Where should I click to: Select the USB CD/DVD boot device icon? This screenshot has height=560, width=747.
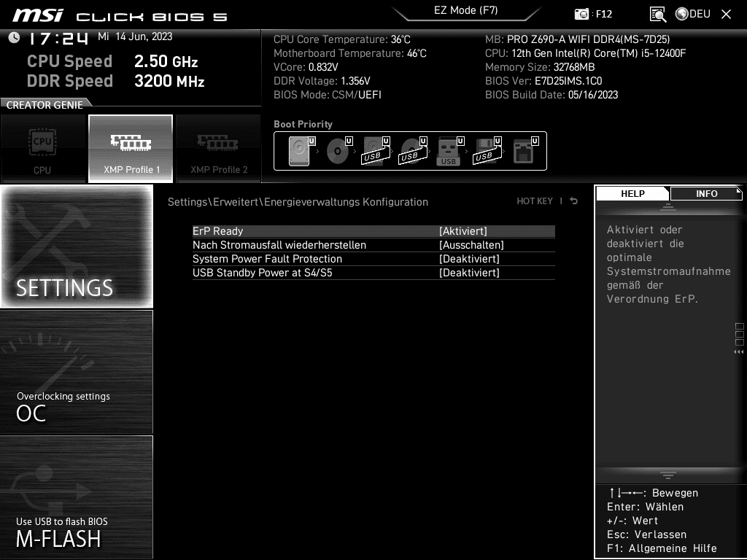[411, 151]
